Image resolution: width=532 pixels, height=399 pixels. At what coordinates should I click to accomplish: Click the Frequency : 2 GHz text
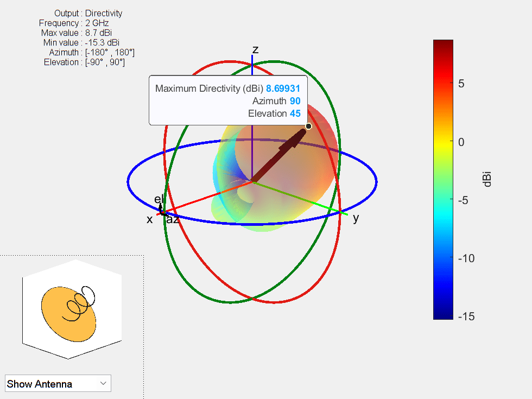tap(74, 23)
